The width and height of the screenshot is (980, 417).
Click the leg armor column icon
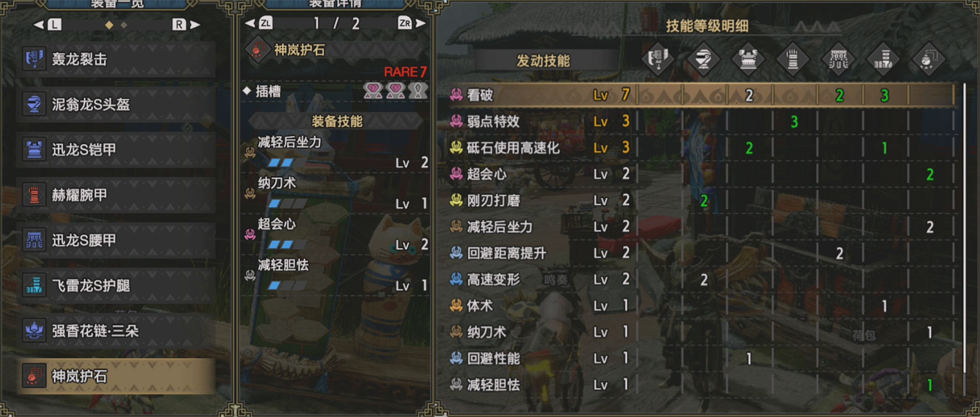point(883,59)
